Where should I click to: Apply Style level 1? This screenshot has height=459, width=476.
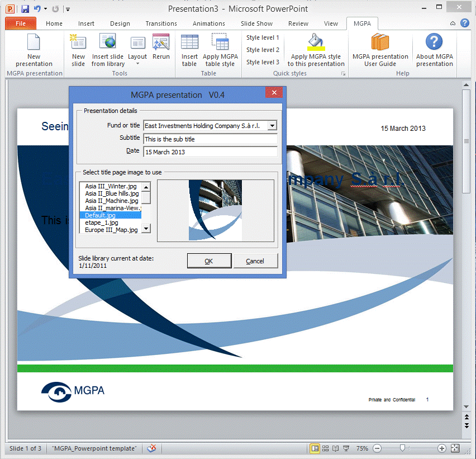click(x=263, y=37)
